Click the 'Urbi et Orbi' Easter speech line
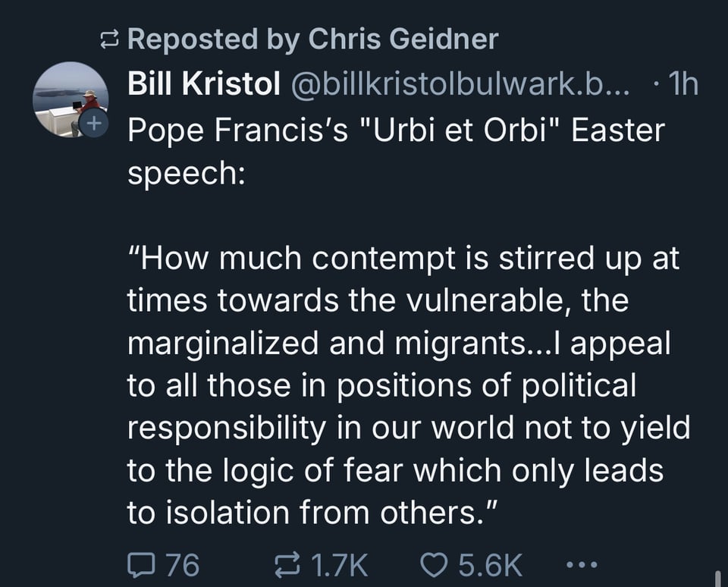Viewport: 728px width, 587px height. 394,130
